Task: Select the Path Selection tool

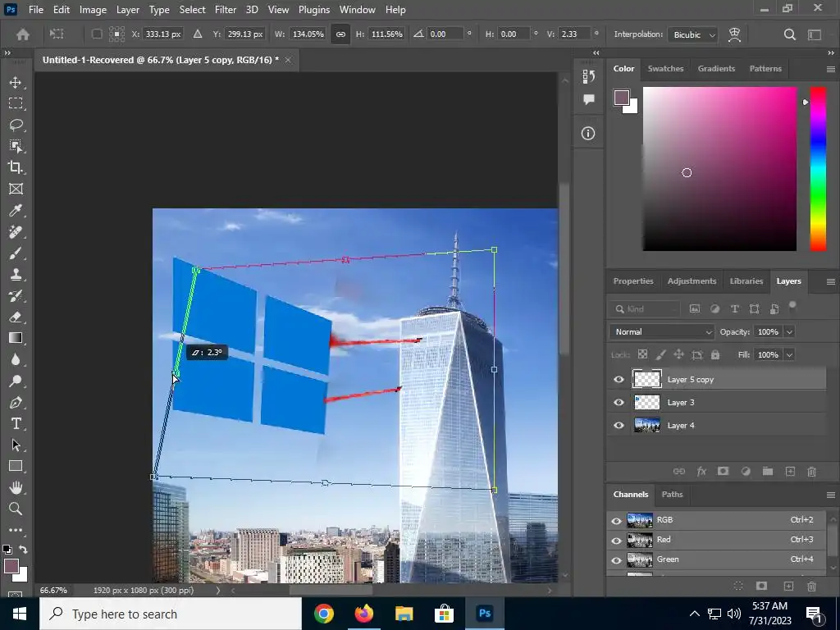Action: [x=16, y=445]
